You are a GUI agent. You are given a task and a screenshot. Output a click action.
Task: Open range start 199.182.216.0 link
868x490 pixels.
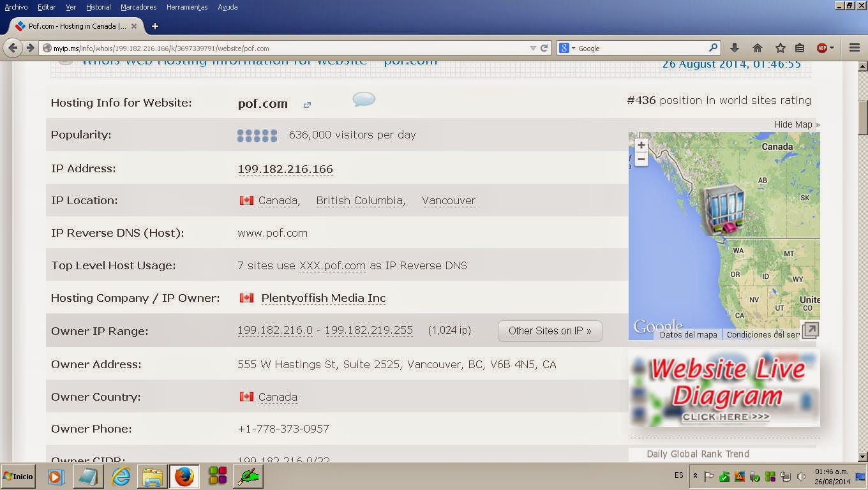click(x=275, y=330)
